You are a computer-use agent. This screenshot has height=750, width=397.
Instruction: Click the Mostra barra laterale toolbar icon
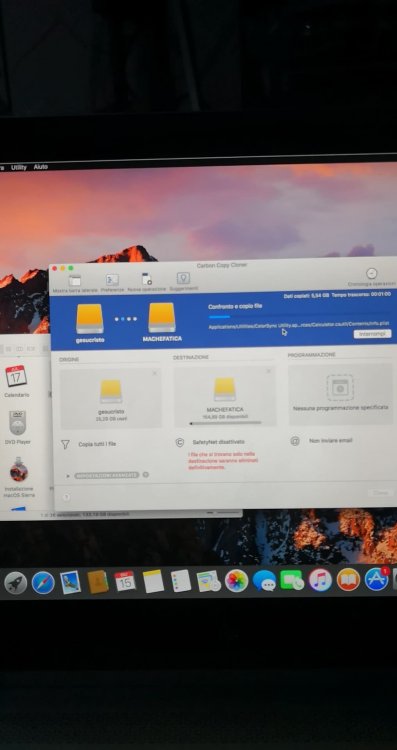tap(75, 281)
